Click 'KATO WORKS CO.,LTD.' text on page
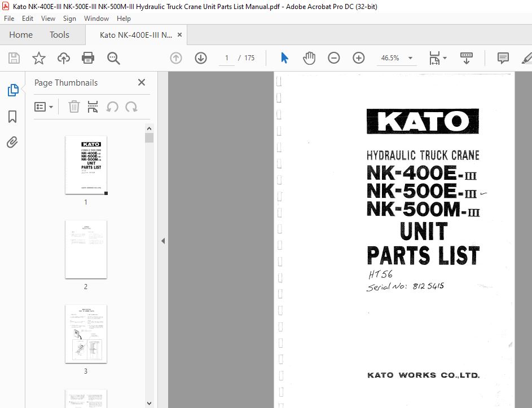 pos(424,375)
